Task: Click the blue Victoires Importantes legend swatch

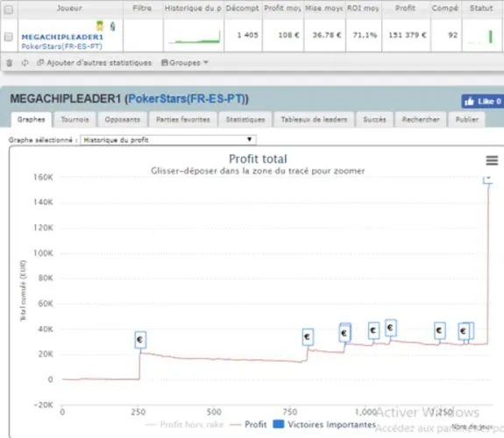Action: 279,424
